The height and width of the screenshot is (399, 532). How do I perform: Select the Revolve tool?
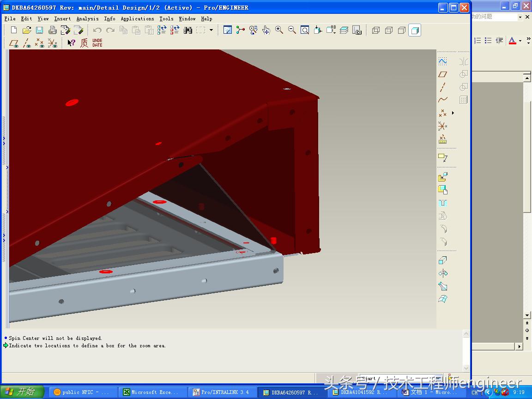pos(442,273)
